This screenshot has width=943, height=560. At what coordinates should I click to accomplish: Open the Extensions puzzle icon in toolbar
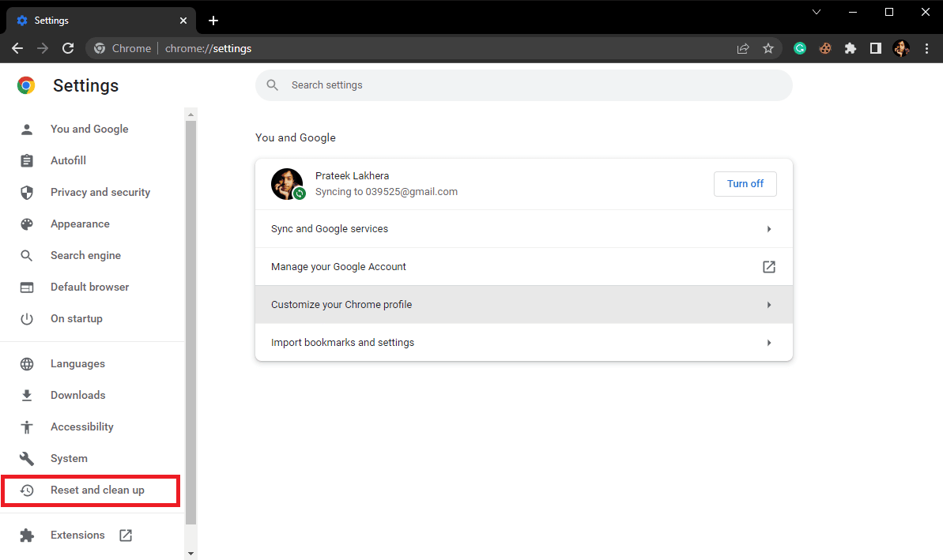[x=851, y=48]
